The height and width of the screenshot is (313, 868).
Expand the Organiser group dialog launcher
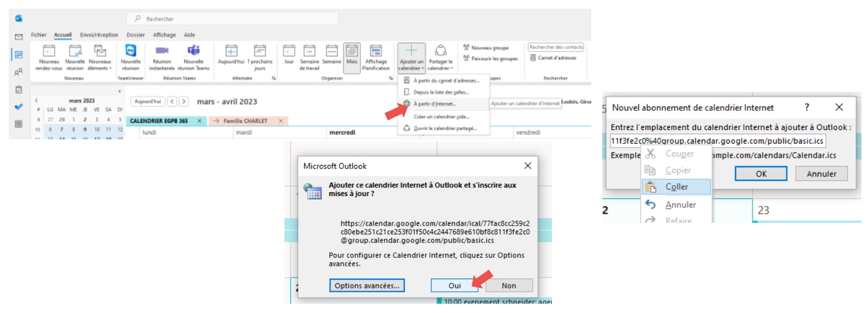(x=391, y=79)
